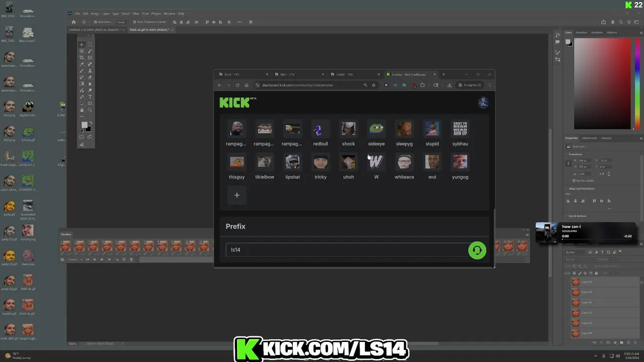Viewport: 644px width, 362px height.
Task: Open layer filter Kind dropdown
Action: pyautogui.click(x=576, y=252)
